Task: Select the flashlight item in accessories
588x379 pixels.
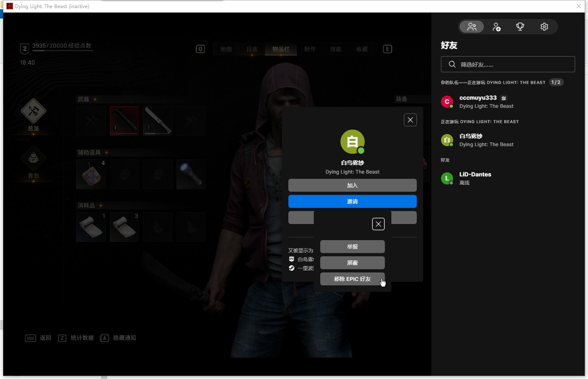Action: 191,174
